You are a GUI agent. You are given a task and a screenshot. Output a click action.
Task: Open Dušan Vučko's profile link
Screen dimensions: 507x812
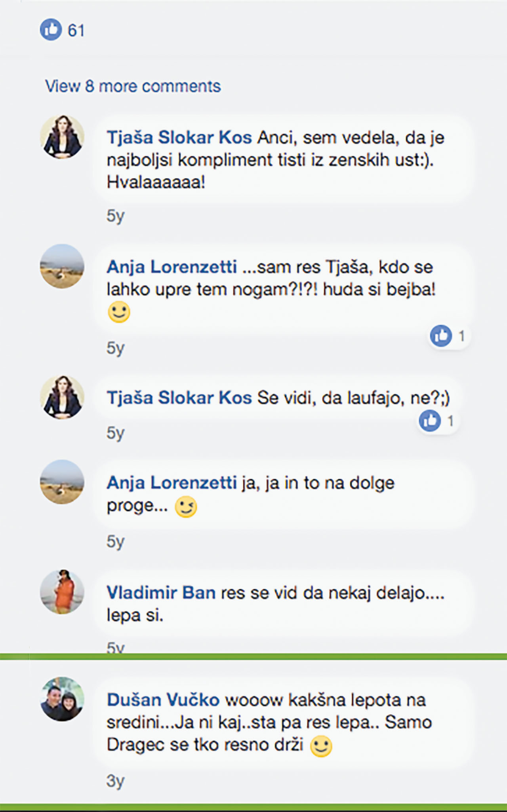[163, 700]
